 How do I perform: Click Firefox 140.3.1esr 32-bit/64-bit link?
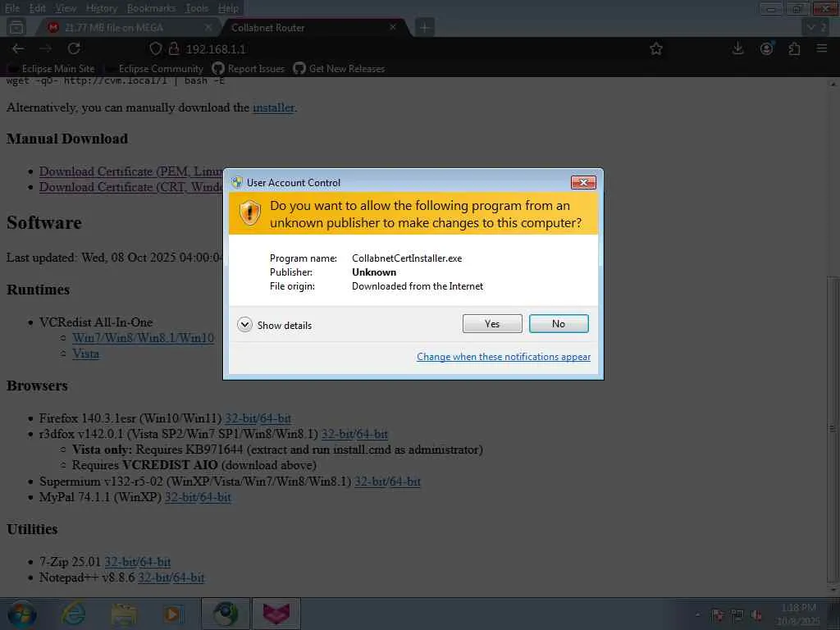pyautogui.click(x=258, y=418)
